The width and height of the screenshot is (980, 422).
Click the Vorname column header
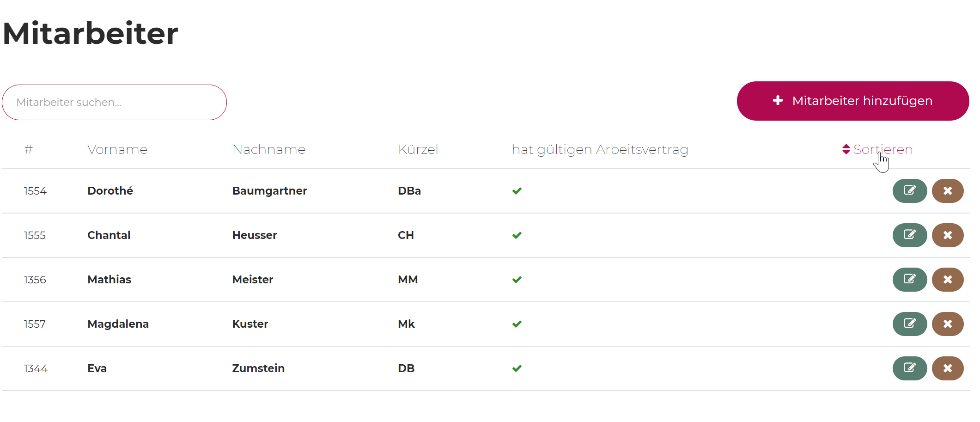117,149
